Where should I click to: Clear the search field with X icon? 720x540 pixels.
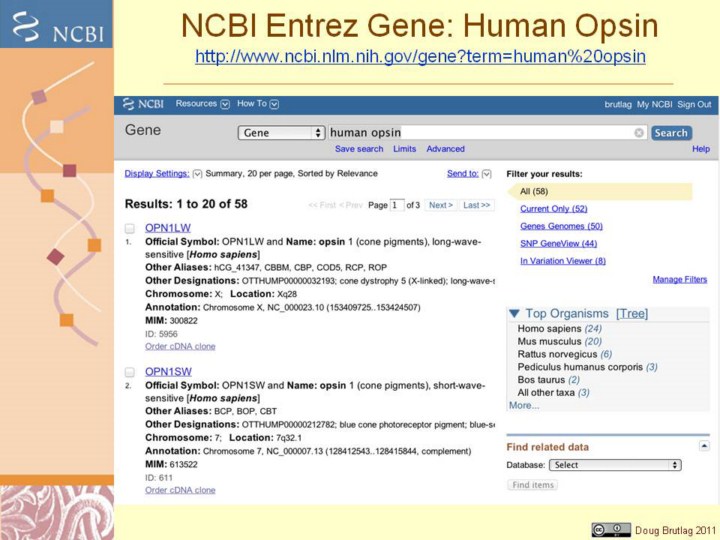pos(639,132)
